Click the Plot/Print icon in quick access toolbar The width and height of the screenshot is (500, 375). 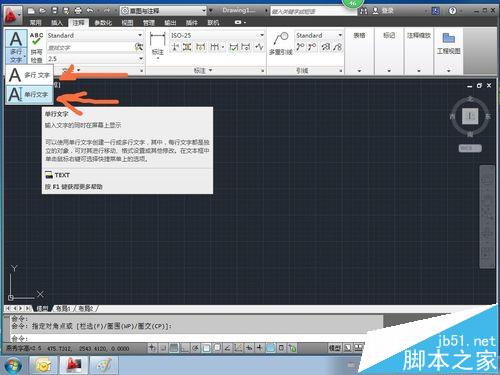coord(78,11)
